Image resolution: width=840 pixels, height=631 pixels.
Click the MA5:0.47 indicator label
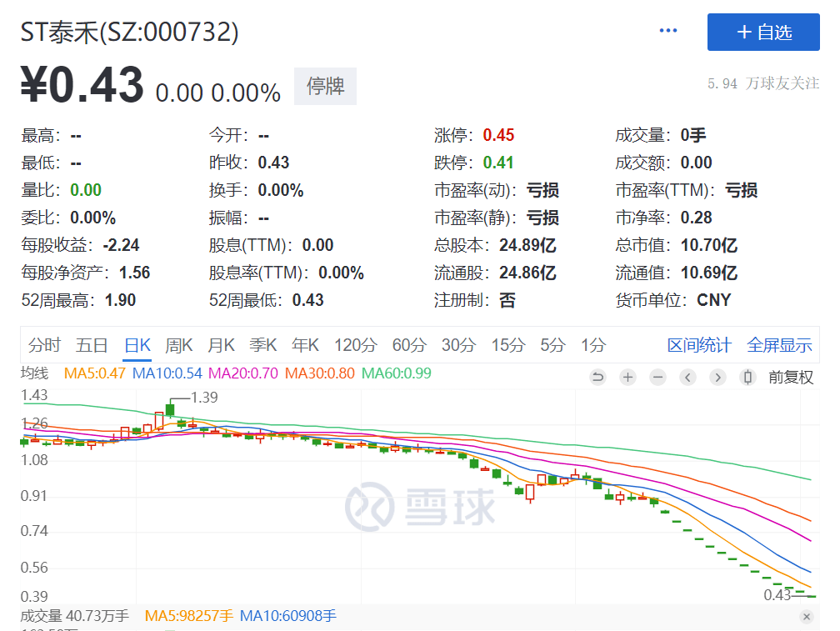[95, 373]
